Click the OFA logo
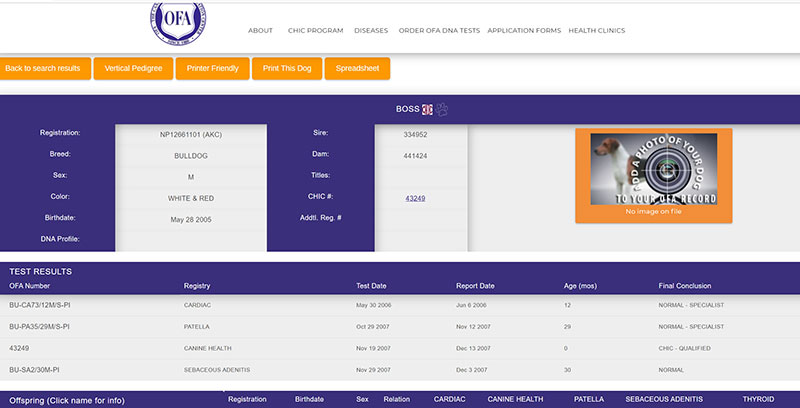Viewport: 800px width, 408px height. point(178,22)
